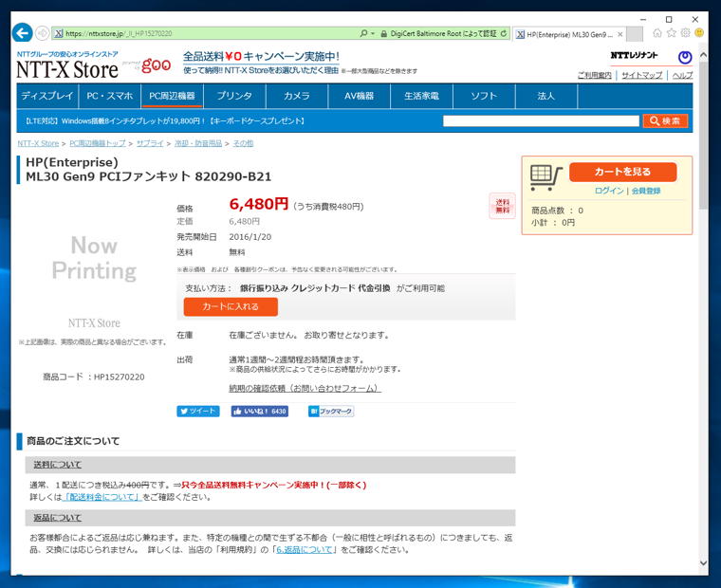721x588 pixels.
Task: Click the ツイート share button
Action: [x=198, y=411]
